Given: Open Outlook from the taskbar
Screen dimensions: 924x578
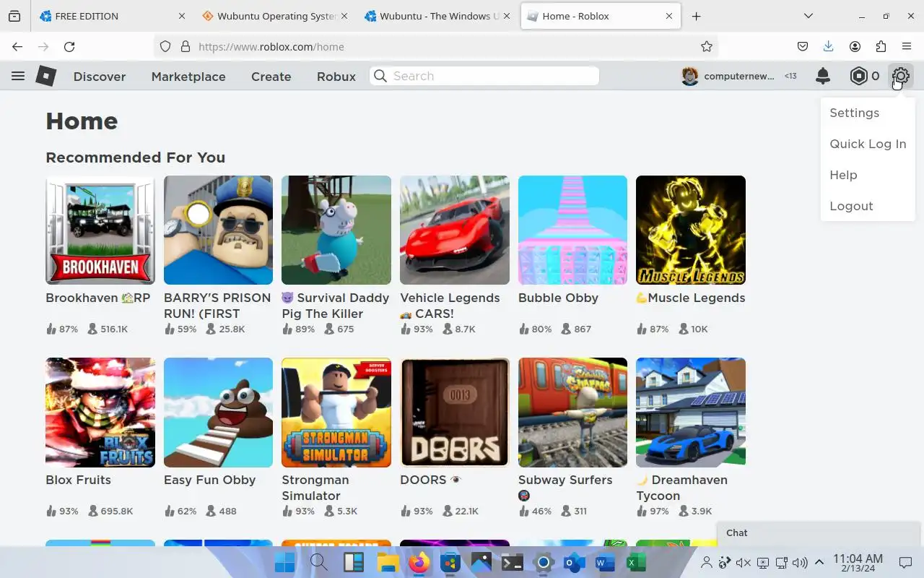Looking at the screenshot, I should 574,562.
